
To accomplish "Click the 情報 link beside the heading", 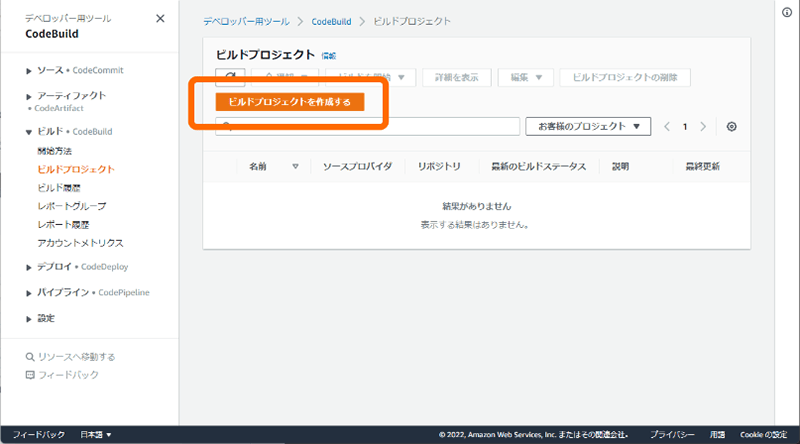I will click(x=329, y=56).
